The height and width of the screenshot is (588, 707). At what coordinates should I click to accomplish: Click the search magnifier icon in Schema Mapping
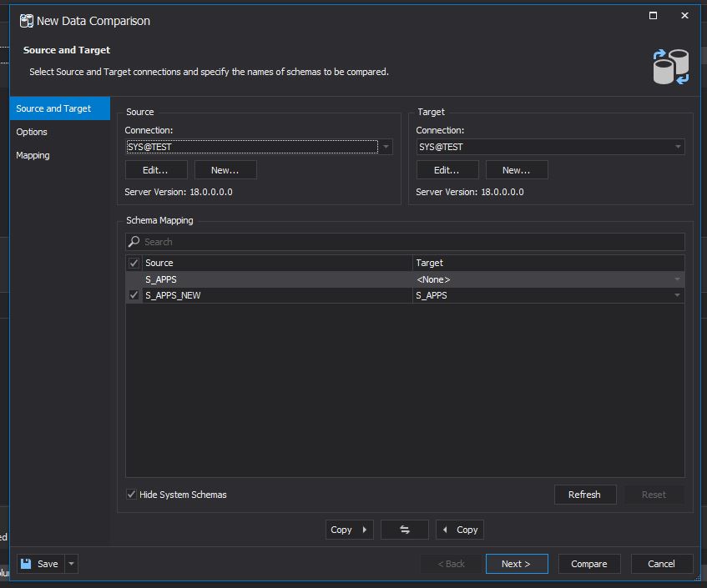click(134, 242)
